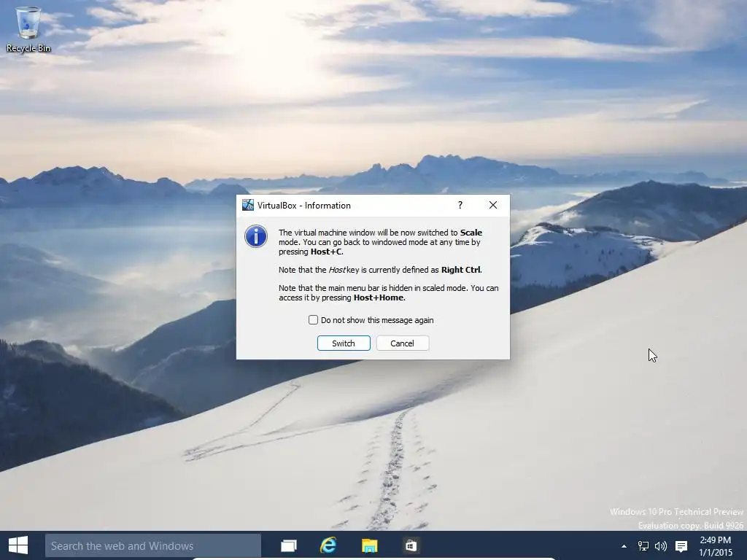Open the volume speaker tray icon
The height and width of the screenshot is (560, 747).
661,546
